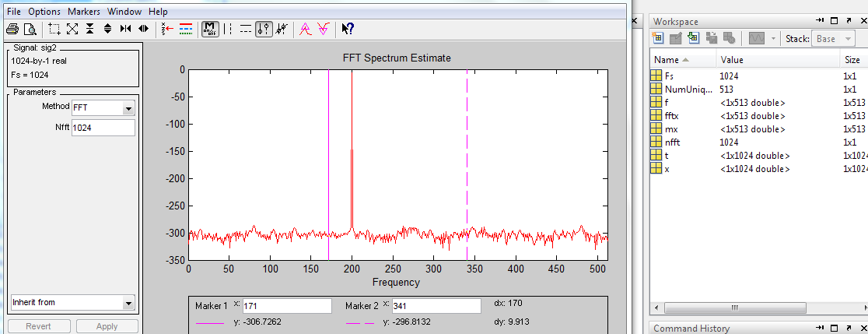Click the Full View zoom icon
The width and height of the screenshot is (868, 334).
72,29
